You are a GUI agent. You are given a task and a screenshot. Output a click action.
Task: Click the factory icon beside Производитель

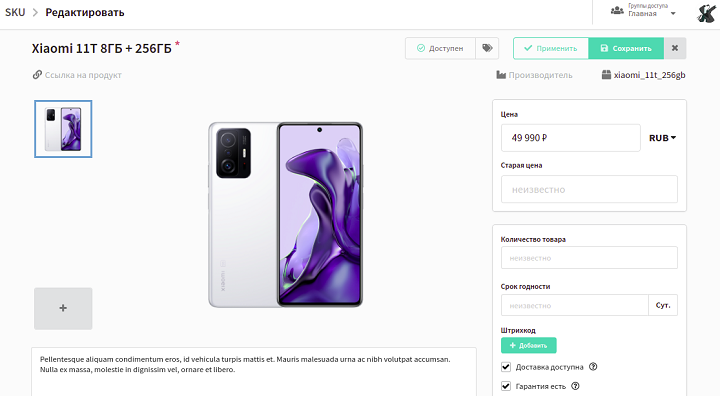501,74
